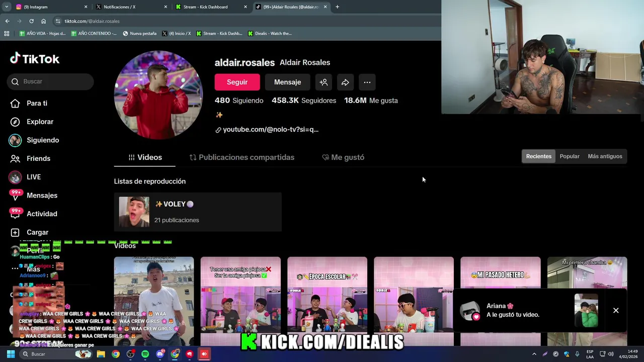Screen dimensions: 644x362
Task: Open File Explorer from the taskbar
Action: click(101, 354)
